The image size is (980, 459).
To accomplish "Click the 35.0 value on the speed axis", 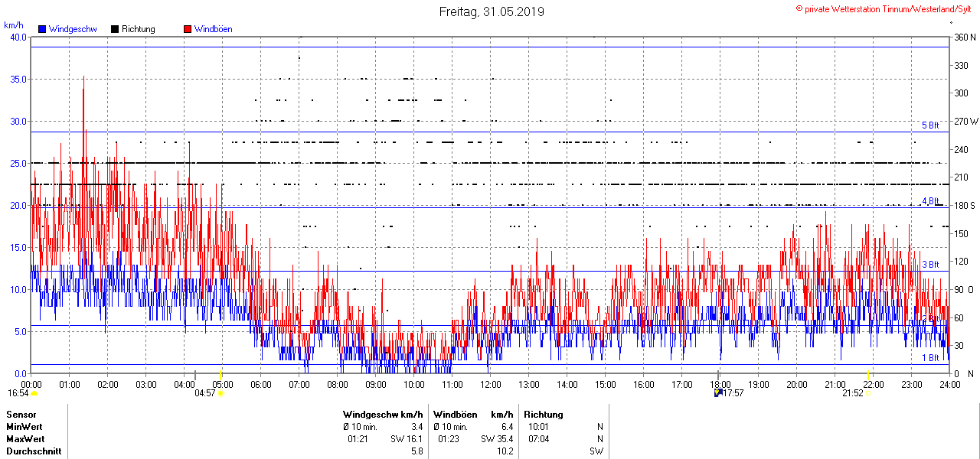I will click(18, 79).
